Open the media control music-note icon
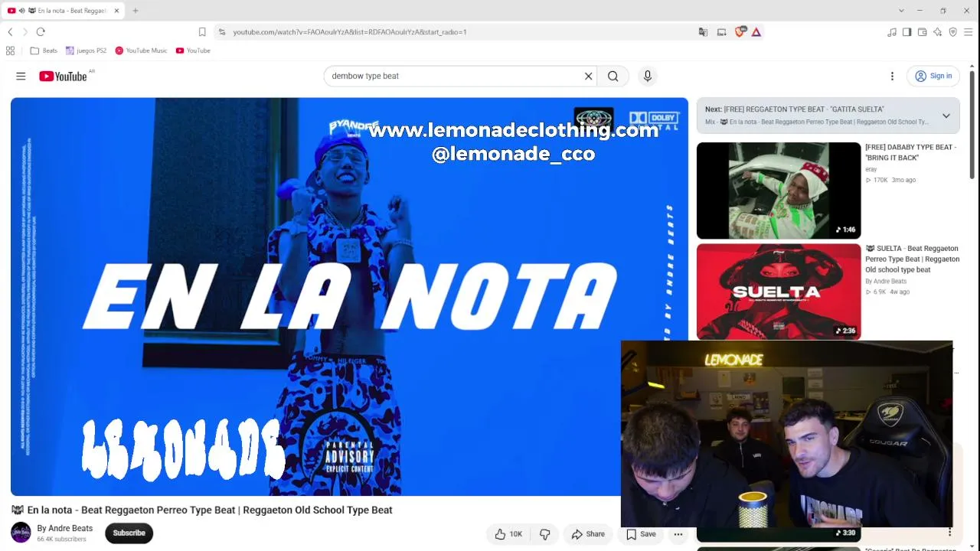This screenshot has width=980, height=551. click(x=892, y=32)
